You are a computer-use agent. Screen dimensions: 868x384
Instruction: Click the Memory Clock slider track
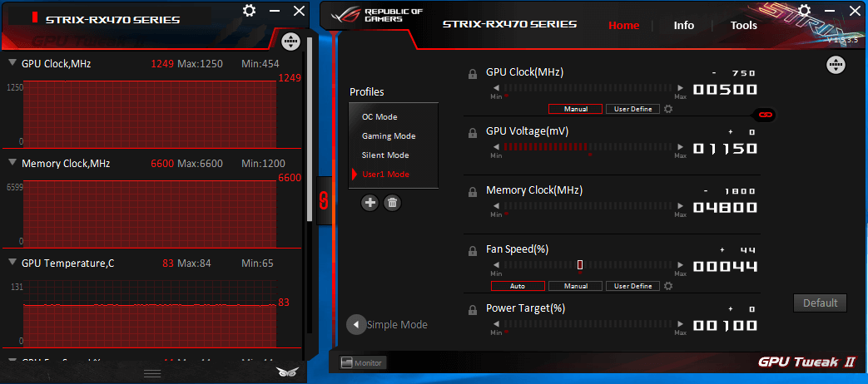588,205
